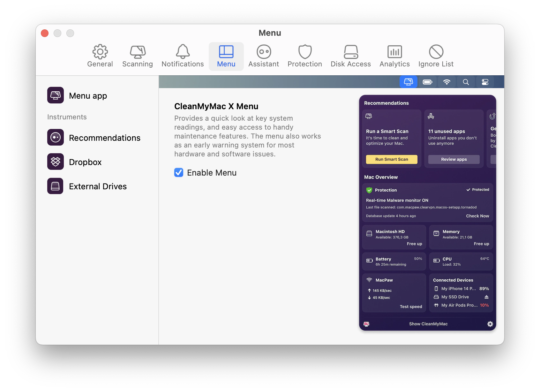Close the preferences window with red button
The width and height of the screenshot is (540, 392).
(45, 33)
